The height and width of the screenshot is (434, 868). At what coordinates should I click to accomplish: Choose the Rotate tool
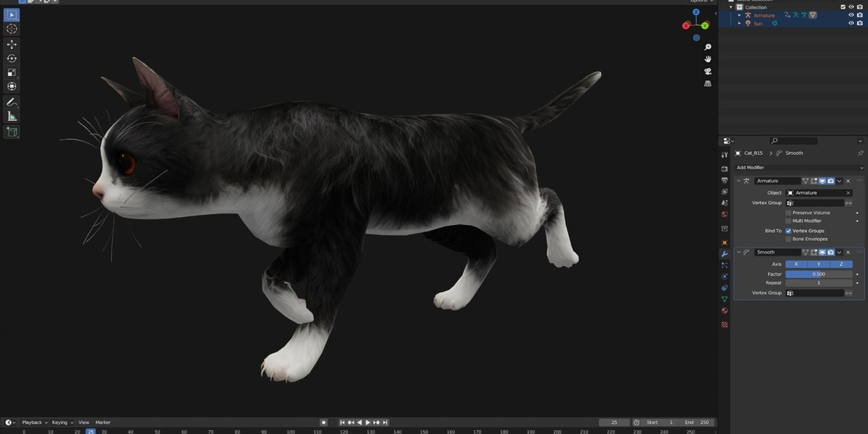[12, 59]
